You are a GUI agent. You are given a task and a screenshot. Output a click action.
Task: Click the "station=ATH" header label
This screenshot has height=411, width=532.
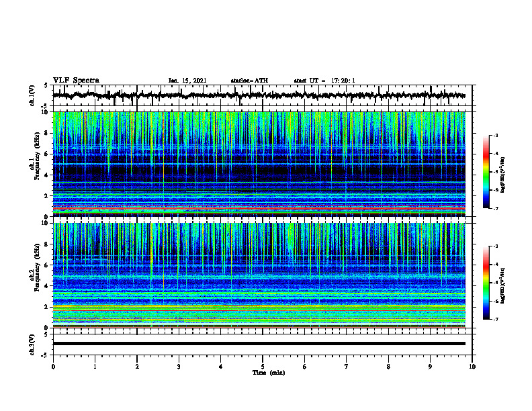[249, 81]
